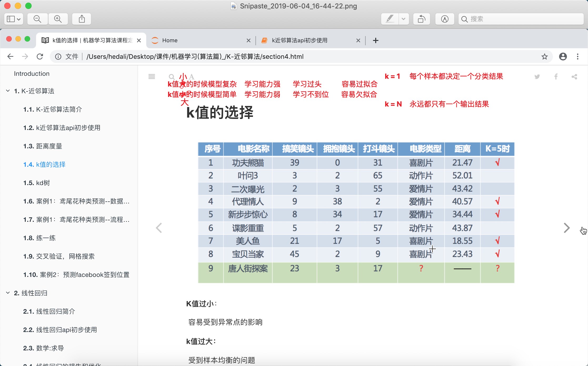This screenshot has height=366, width=588.
Task: Go to next page arrow
Action: (x=567, y=228)
